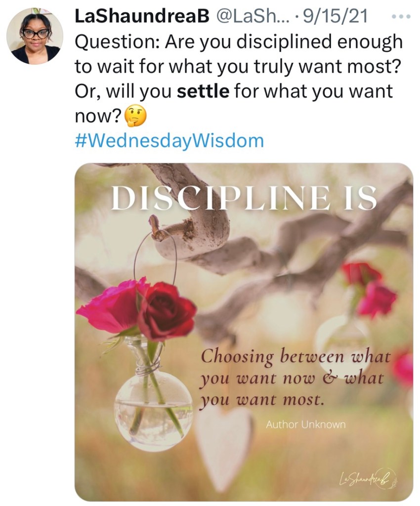Click the bold word "settle" in the tweet
This screenshot has width=420, height=506.
click(x=203, y=91)
